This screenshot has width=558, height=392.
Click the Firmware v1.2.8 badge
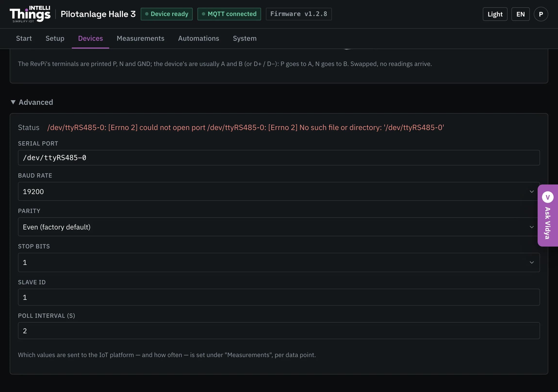(x=299, y=14)
